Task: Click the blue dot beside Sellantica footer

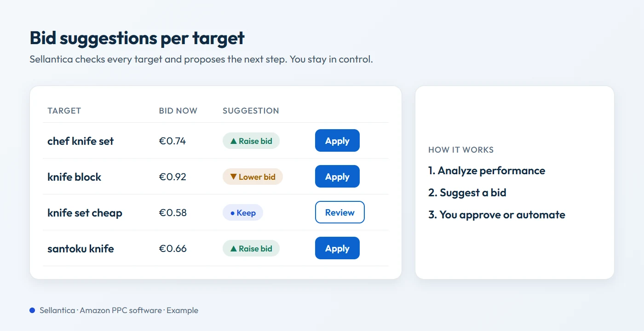Action: tap(32, 311)
